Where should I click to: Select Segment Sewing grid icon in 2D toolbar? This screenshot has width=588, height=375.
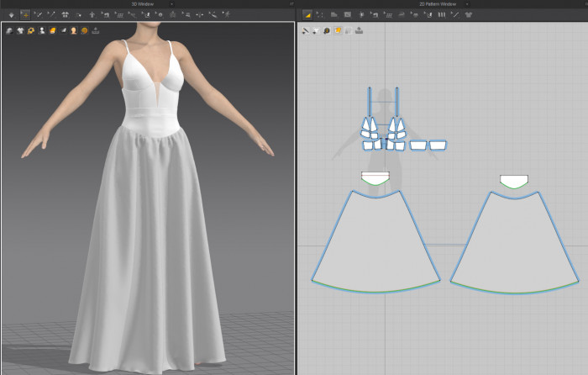coord(388,15)
